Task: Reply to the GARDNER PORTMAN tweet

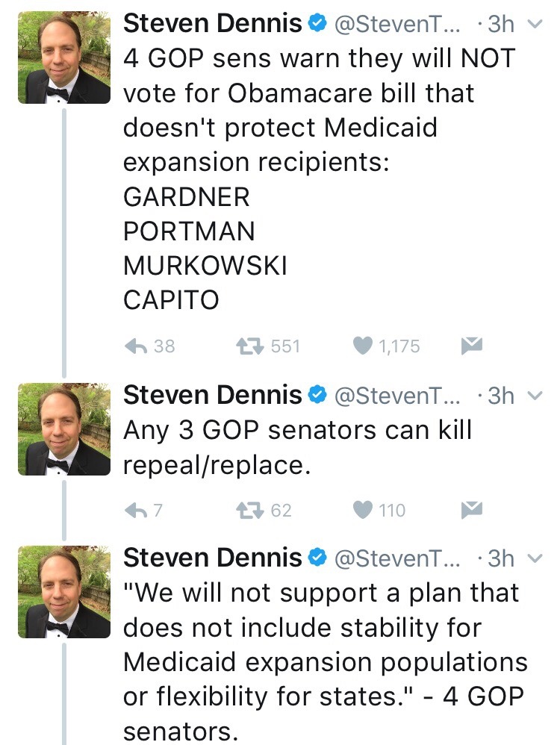Action: 137,346
